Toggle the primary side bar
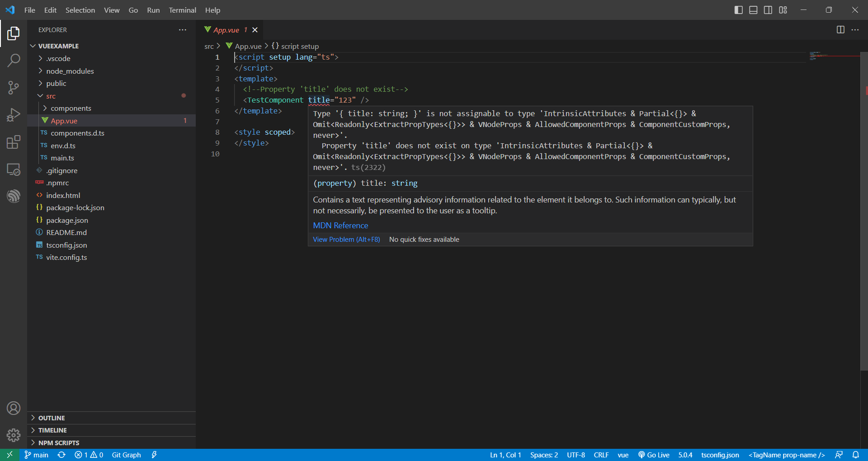 pyautogui.click(x=739, y=10)
